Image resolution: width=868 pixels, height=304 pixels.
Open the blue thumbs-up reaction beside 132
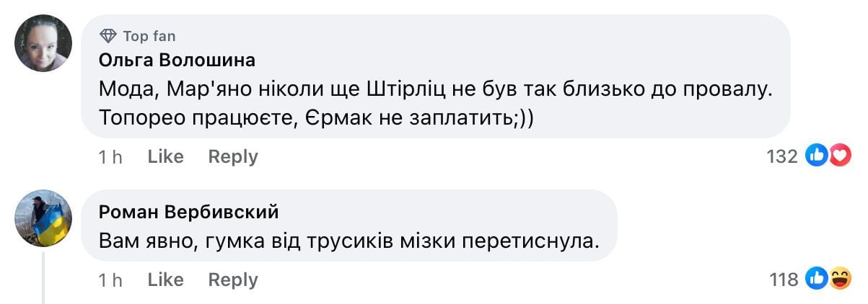[x=815, y=156]
